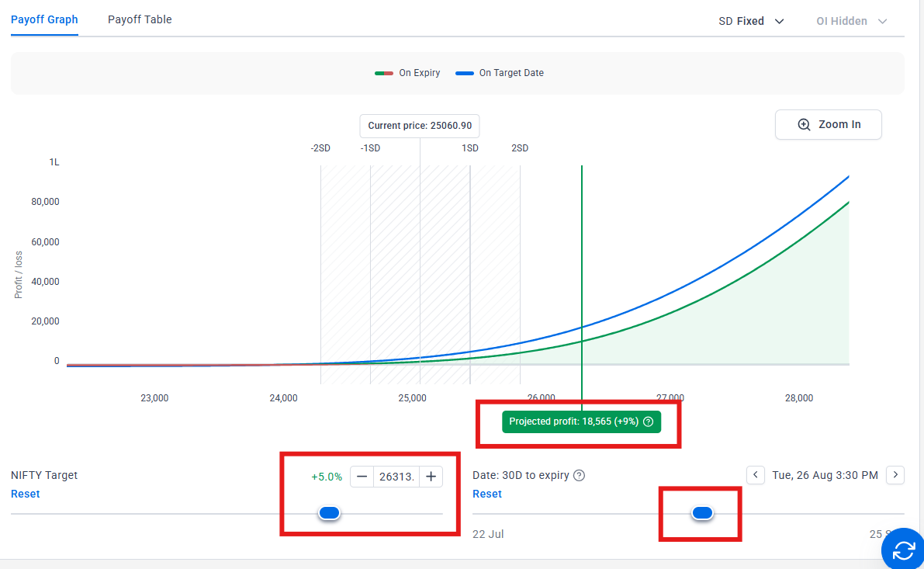Toggle the On Target Date legend series
The width and height of the screenshot is (924, 569).
(x=500, y=73)
